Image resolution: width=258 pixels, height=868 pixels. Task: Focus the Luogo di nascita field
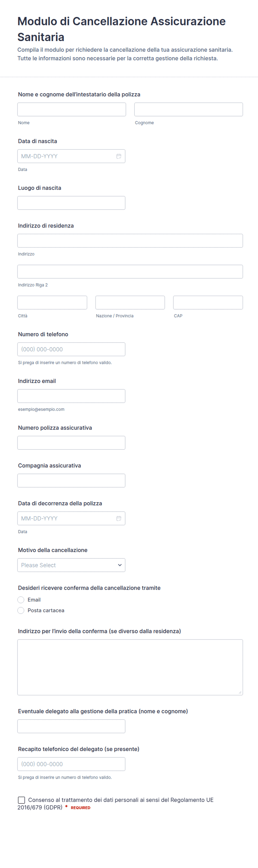pyautogui.click(x=71, y=203)
